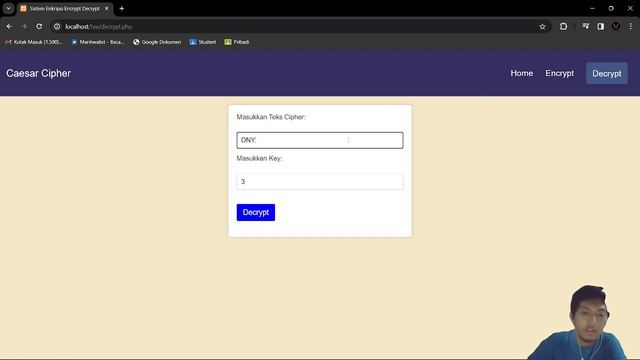Open the Google Dokumen bookmark
The width and height of the screenshot is (640, 360).
tap(157, 42)
